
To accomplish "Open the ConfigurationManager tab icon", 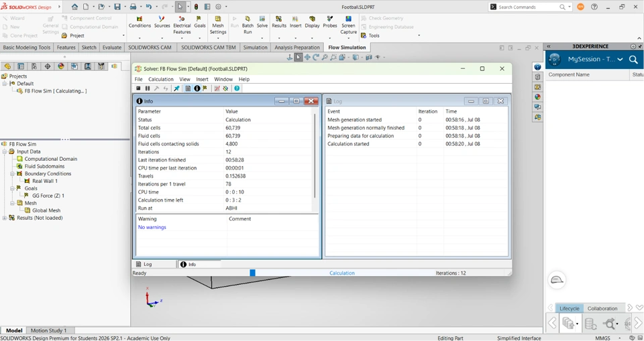I will click(34, 66).
